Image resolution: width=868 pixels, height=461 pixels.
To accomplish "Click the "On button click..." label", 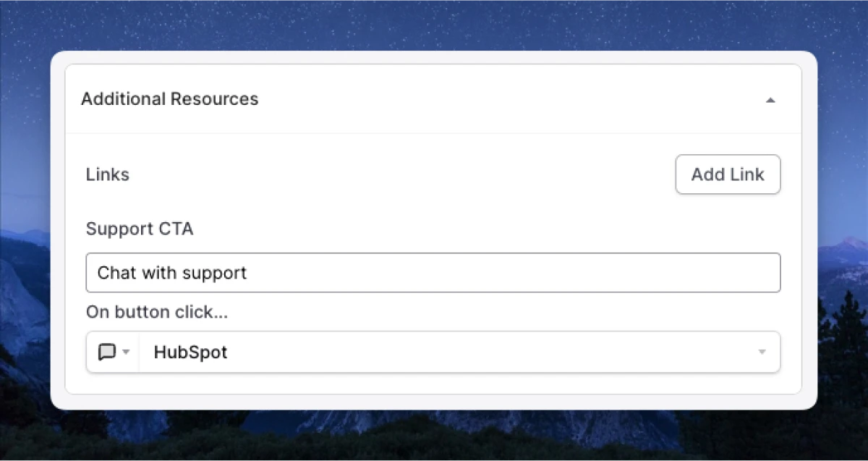I will 158,312.
